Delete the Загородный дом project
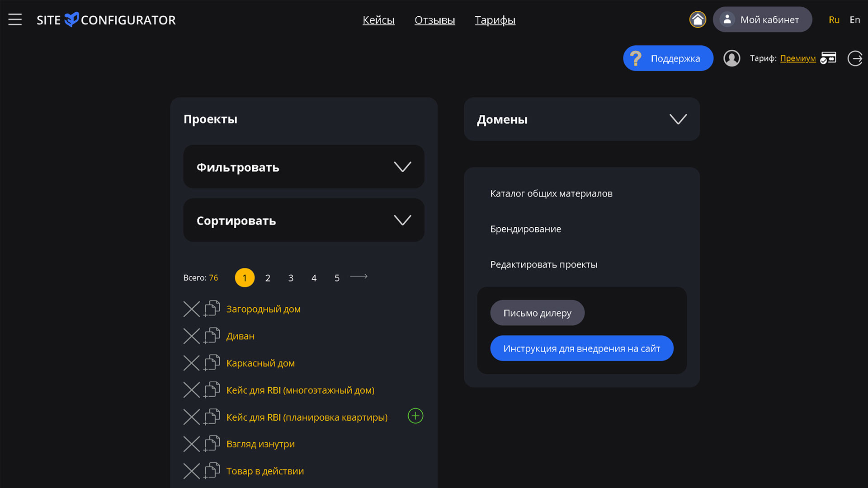868x488 pixels. (x=192, y=309)
